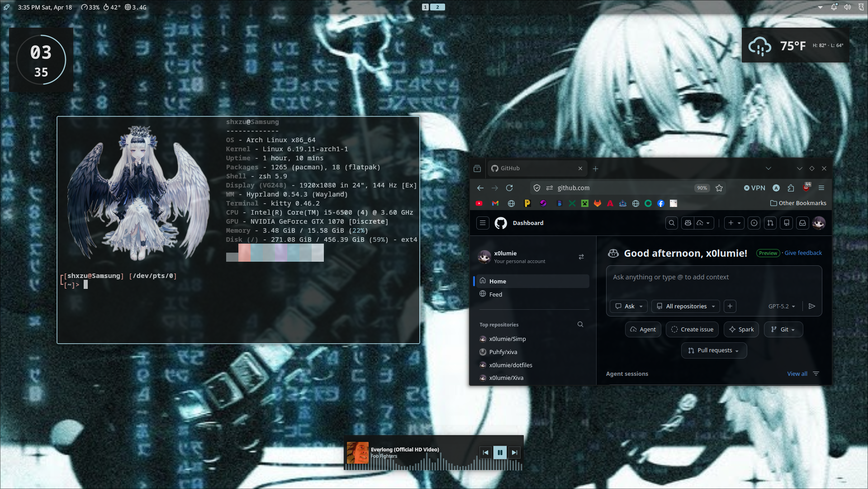Image resolution: width=868 pixels, height=489 pixels.
Task: Open the Minecraft creeper bookmark
Action: [x=585, y=203]
